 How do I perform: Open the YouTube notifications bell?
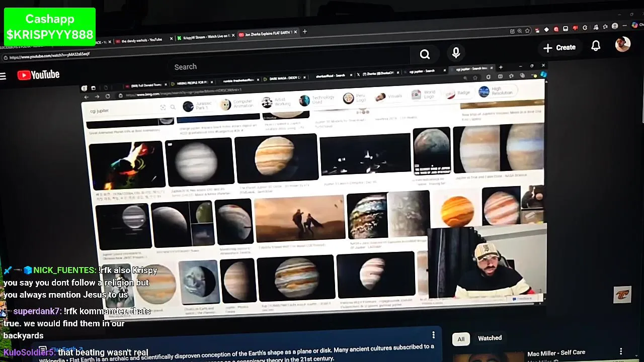click(x=596, y=46)
